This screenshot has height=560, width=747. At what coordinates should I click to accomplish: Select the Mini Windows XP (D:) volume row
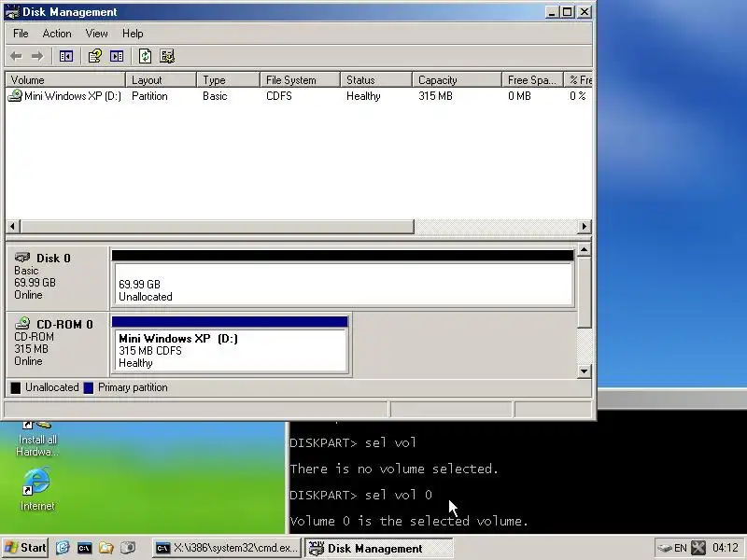298,96
